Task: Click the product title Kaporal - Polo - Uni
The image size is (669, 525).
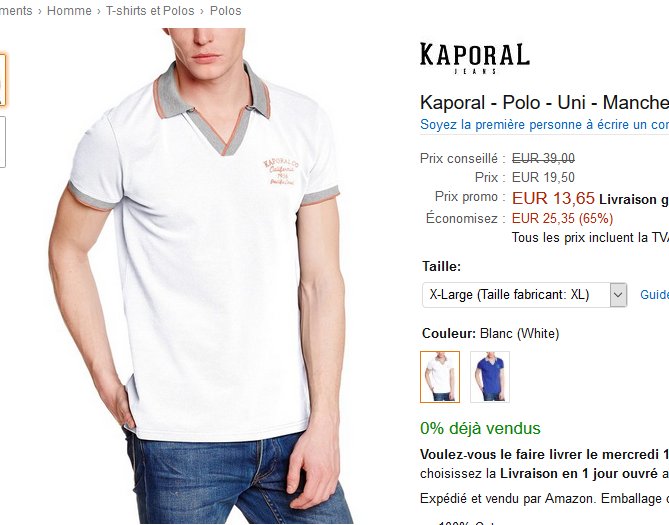Action: click(x=544, y=102)
